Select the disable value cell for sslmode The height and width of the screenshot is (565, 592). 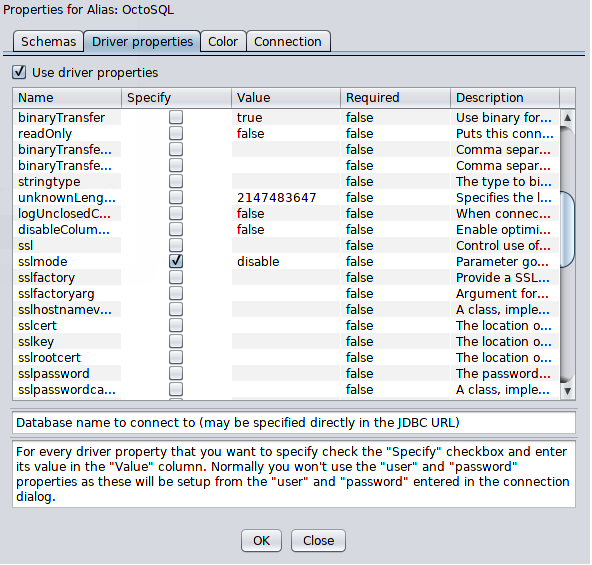click(x=286, y=261)
